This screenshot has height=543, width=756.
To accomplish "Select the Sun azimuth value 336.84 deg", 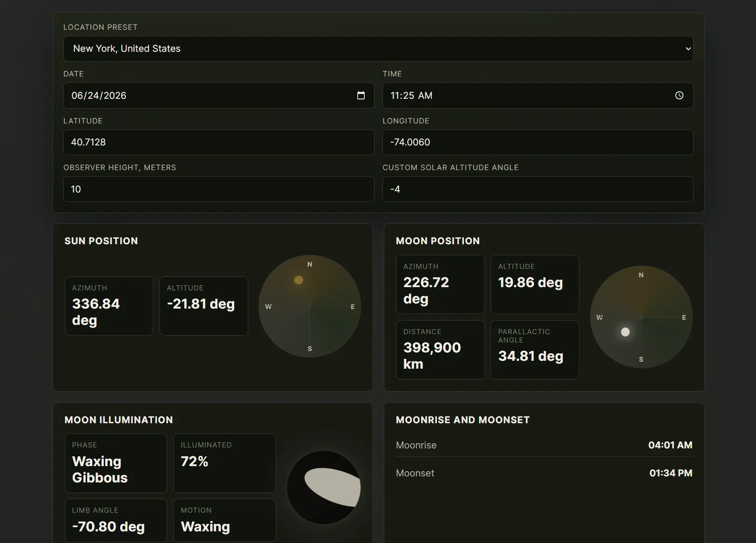I will (96, 312).
